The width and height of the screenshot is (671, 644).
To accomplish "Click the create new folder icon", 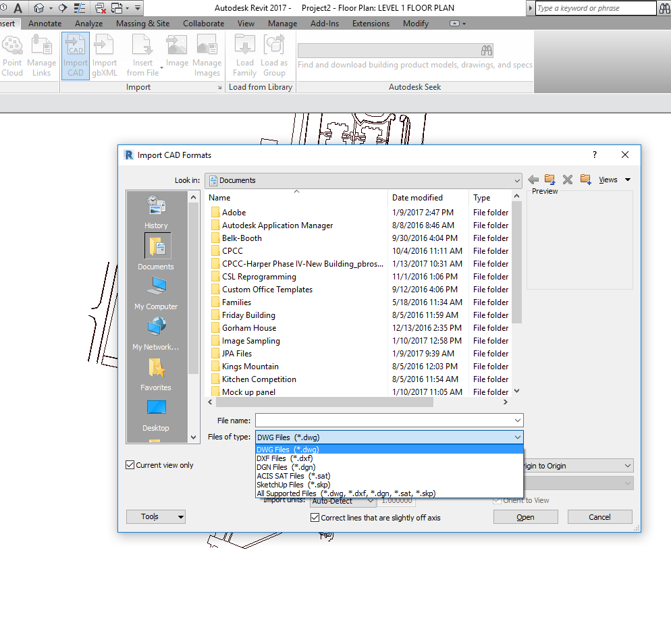I will (x=586, y=180).
